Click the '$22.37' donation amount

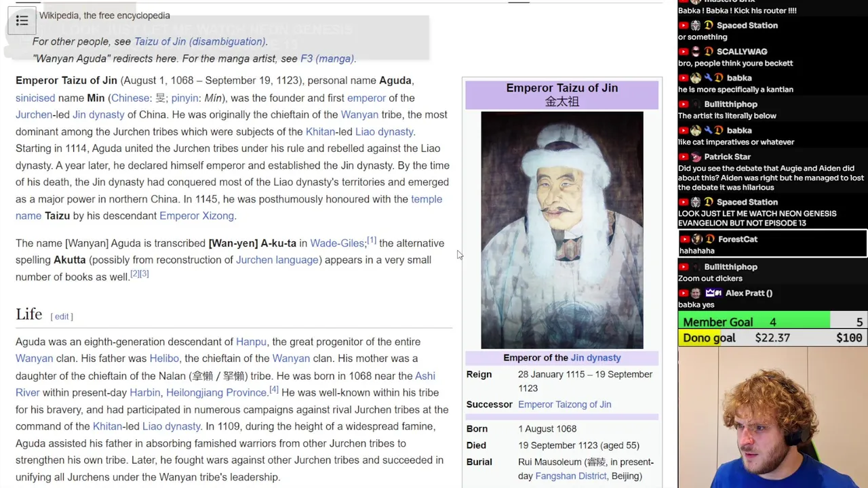(772, 338)
